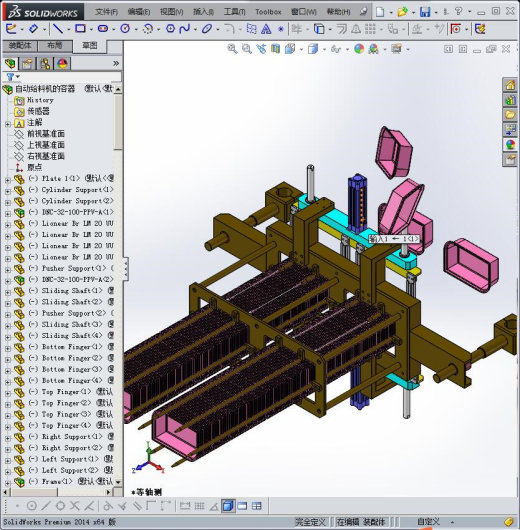Image resolution: width=520 pixels, height=530 pixels.
Task: Open File Explorer in task pane
Action: 510,114
